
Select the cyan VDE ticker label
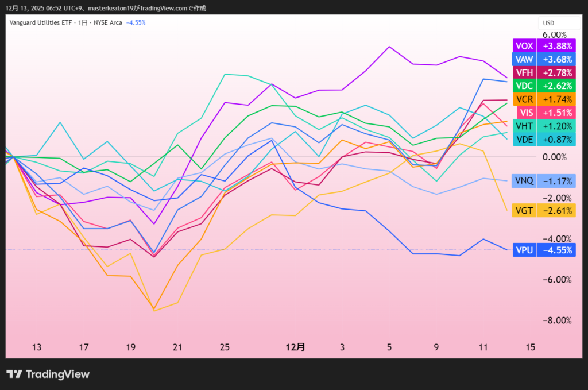[524, 139]
